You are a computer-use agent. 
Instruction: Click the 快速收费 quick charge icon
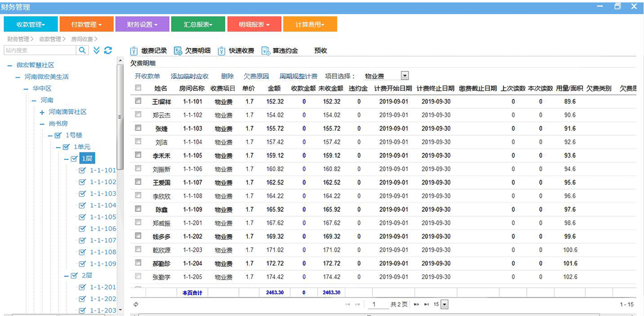(222, 51)
